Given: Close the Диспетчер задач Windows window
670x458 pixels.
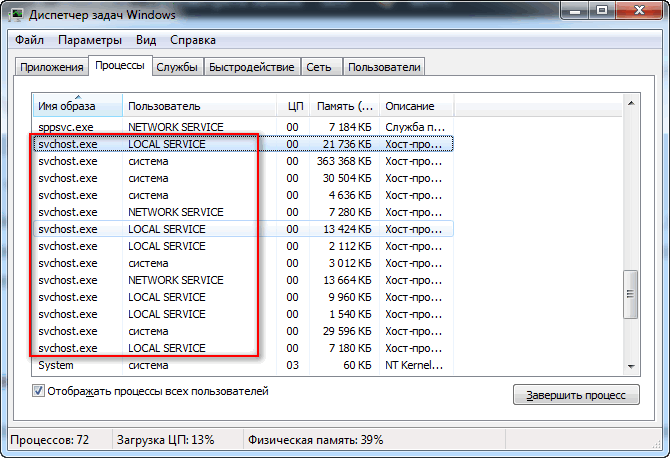Looking at the screenshot, I should 640,11.
